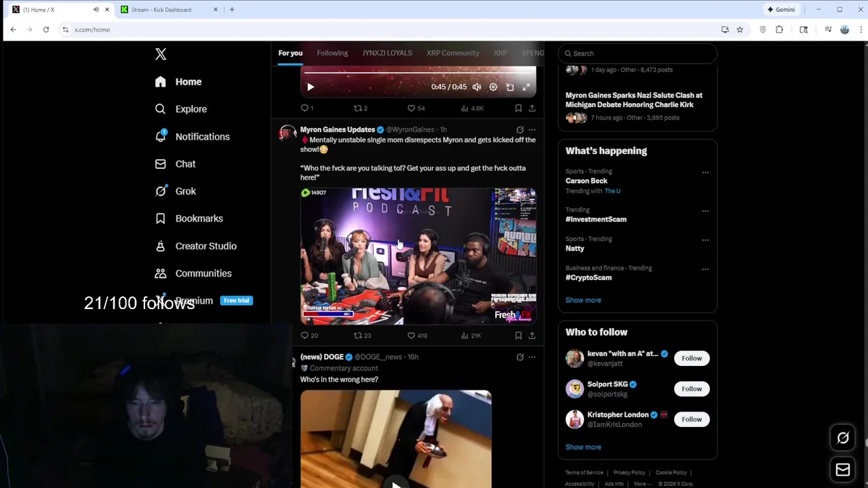
Task: Seek on top video progress bar
Action: [x=418, y=72]
